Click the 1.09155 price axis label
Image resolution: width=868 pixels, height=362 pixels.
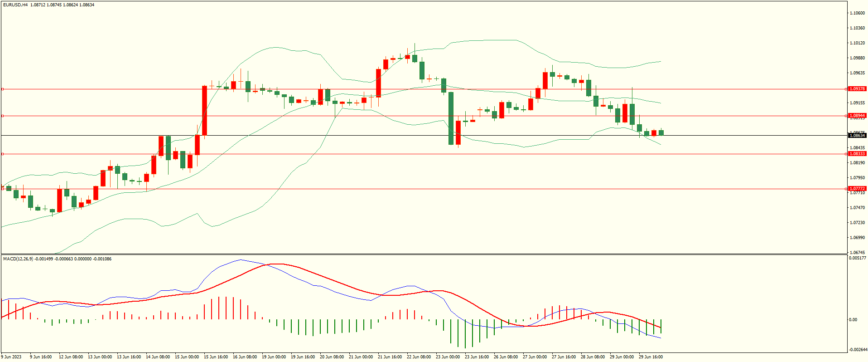click(x=857, y=103)
